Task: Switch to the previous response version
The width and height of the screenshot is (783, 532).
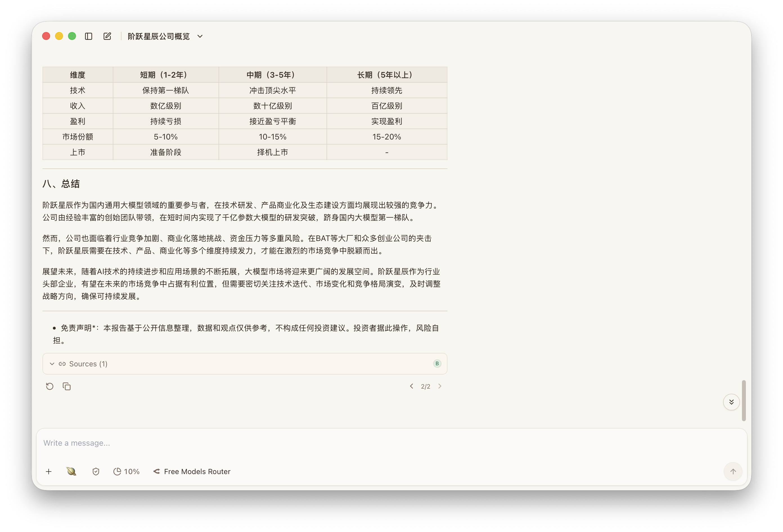Action: point(411,386)
